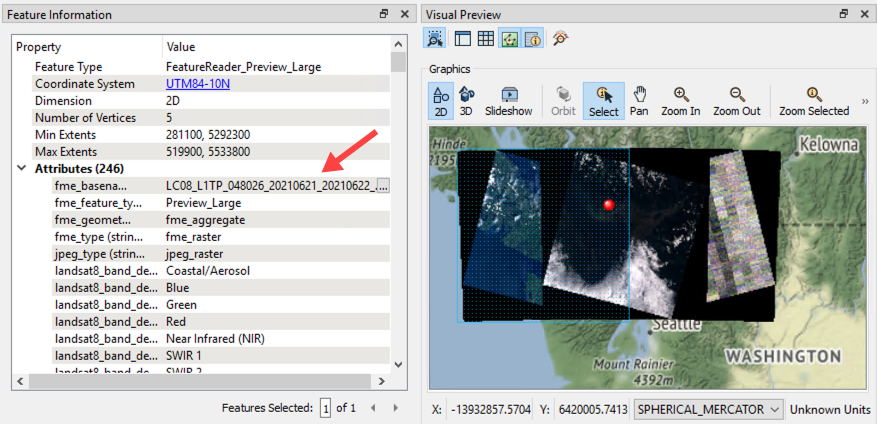This screenshot has width=877, height=424.
Task: Switch to 2D view mode
Action: [441, 101]
